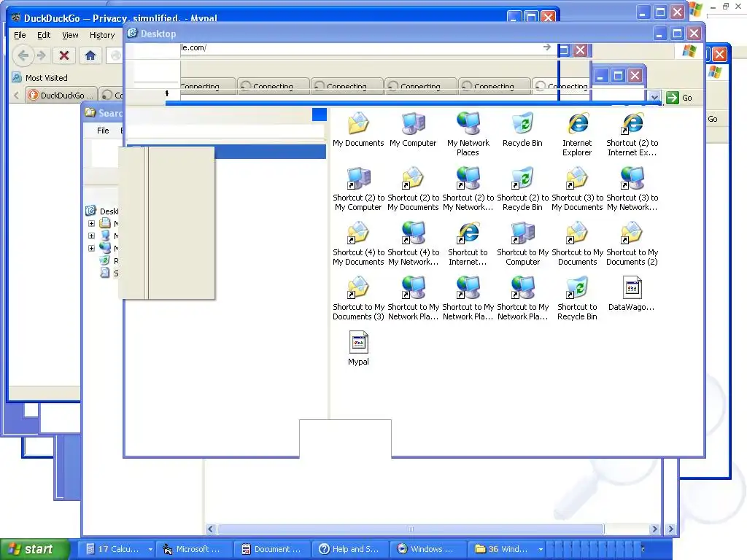Select the Shortcut to Recycle Bin icon
747x560 pixels.
tap(577, 298)
